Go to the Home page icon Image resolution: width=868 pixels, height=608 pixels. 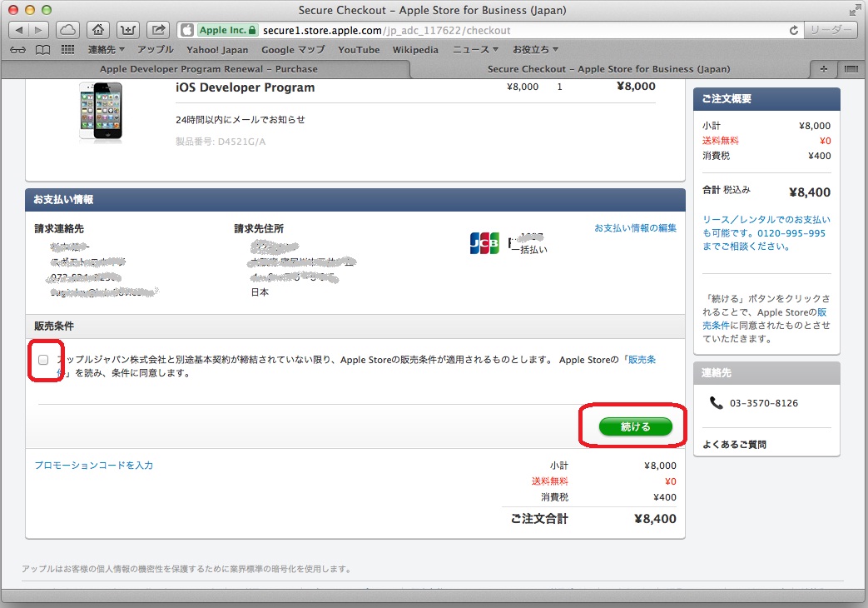click(x=98, y=30)
